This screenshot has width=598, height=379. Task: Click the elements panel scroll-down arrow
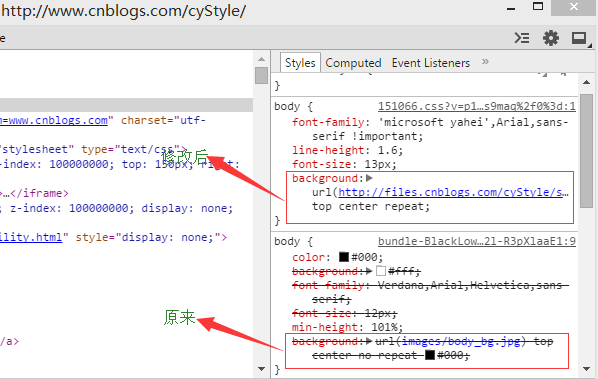coord(261,369)
